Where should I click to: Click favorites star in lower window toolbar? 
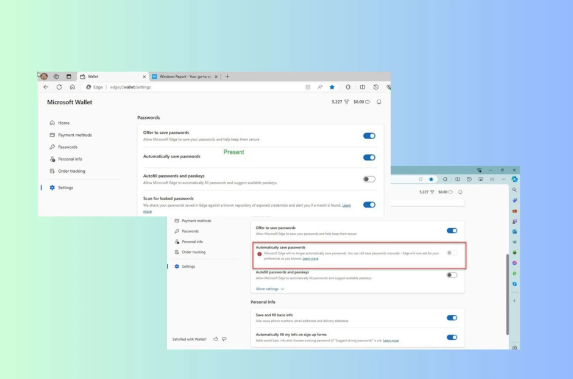[431, 179]
